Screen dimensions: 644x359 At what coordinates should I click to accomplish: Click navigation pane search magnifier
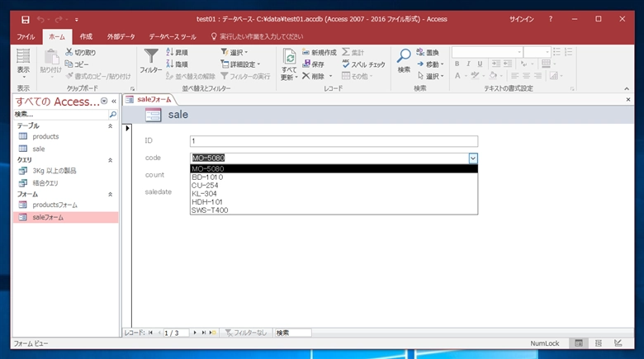click(x=112, y=114)
